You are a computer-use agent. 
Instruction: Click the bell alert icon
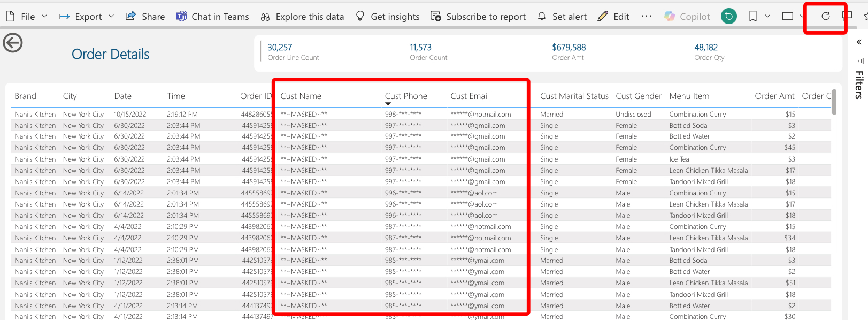point(542,17)
